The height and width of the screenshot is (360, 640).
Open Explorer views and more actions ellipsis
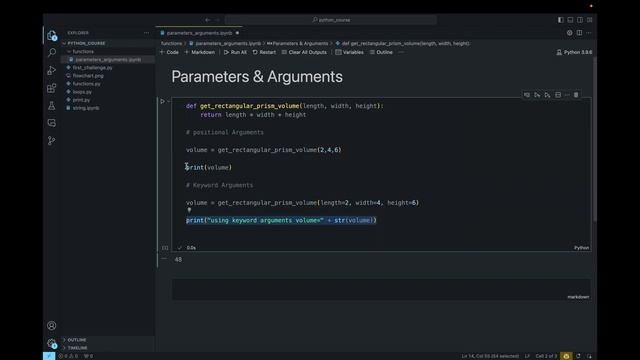tap(147, 33)
